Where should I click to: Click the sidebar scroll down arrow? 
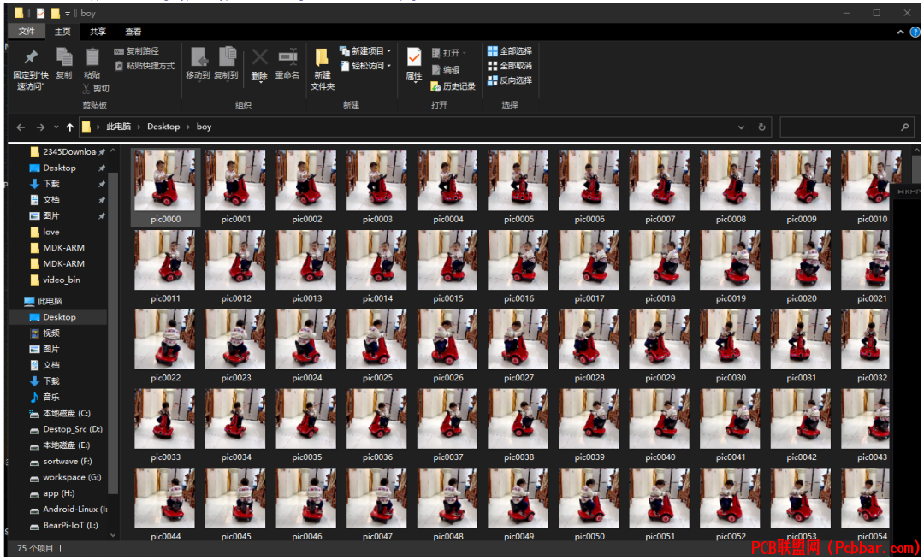(x=113, y=535)
